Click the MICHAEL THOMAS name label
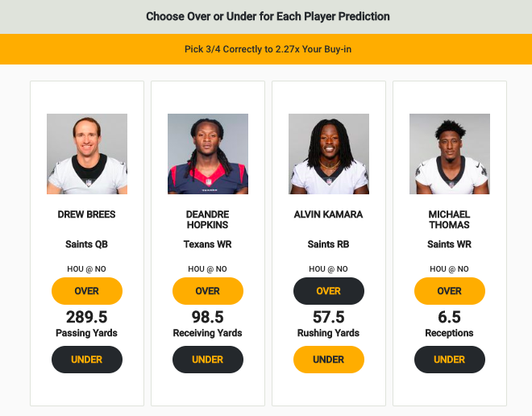The image size is (532, 416). [x=449, y=219]
